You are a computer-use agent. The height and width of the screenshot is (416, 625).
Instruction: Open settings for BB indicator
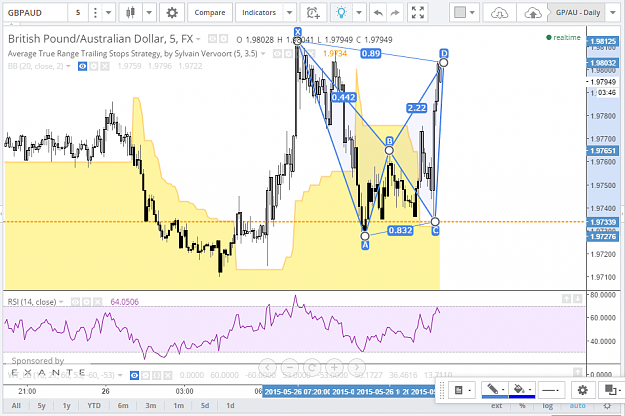pyautogui.click(x=93, y=66)
